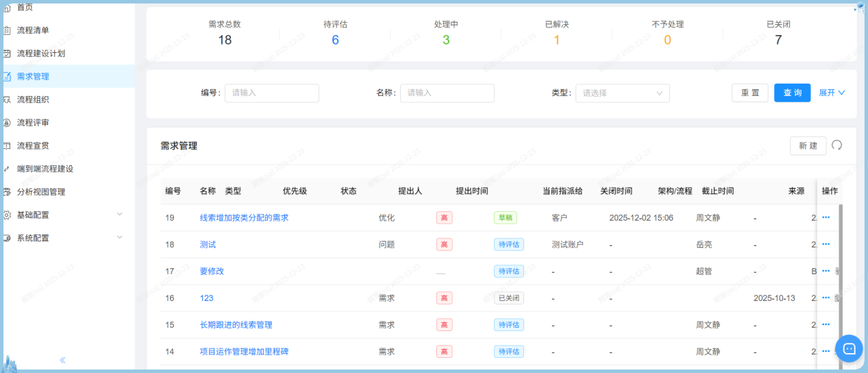Viewport: 868px width, 373px height.
Task: Open link 线索增加按类分配的需求
Action: click(244, 218)
